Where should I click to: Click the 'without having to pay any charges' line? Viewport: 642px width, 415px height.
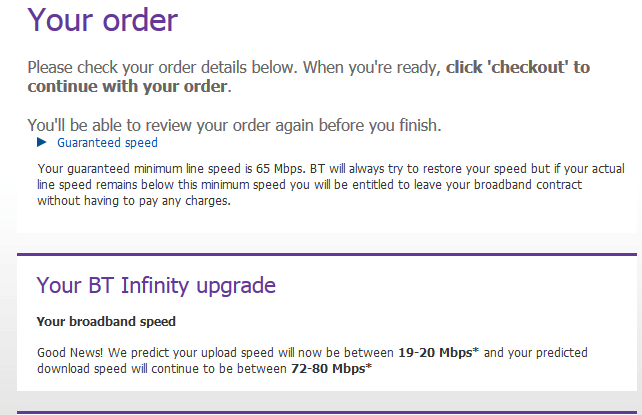(x=136, y=201)
